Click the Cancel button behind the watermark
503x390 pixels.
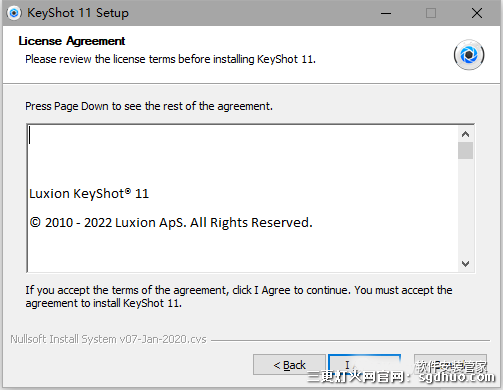click(x=450, y=365)
